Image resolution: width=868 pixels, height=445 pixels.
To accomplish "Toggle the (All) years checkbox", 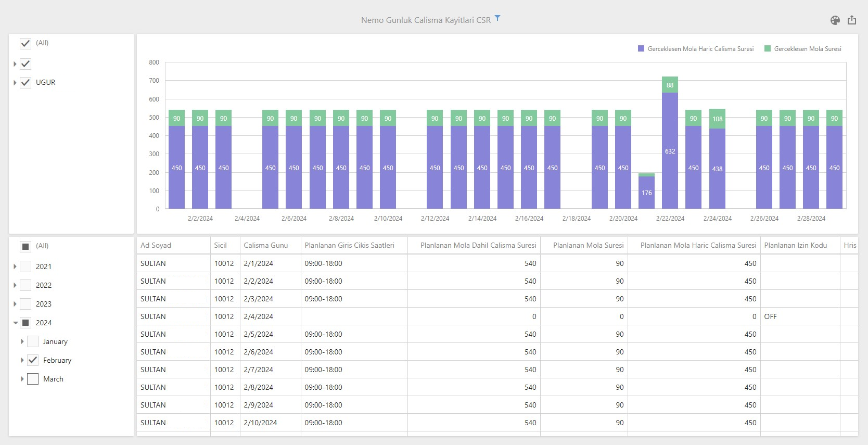I will click(25, 246).
